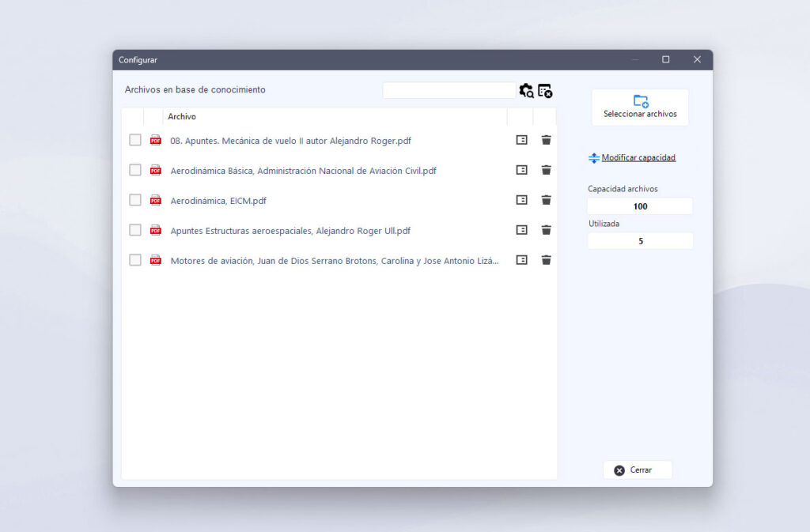Click the search settings gear icon
This screenshot has height=532, width=810.
pos(526,91)
